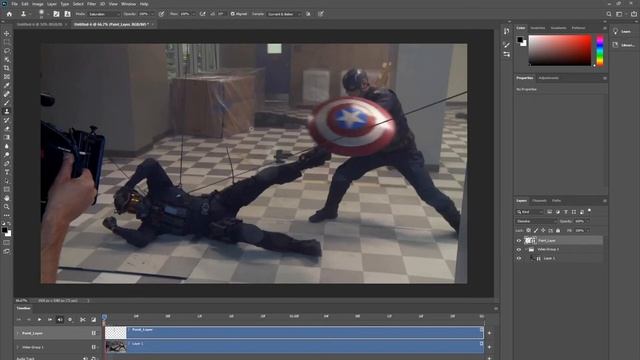Select the Move tool in the toolbar
Image resolution: width=640 pixels, height=360 pixels.
point(7,33)
